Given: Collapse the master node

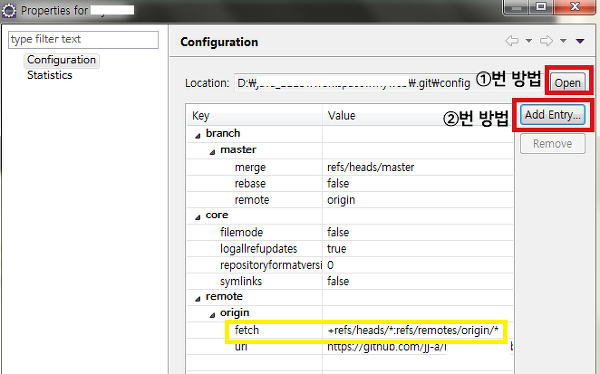Looking at the screenshot, I should 212,152.
